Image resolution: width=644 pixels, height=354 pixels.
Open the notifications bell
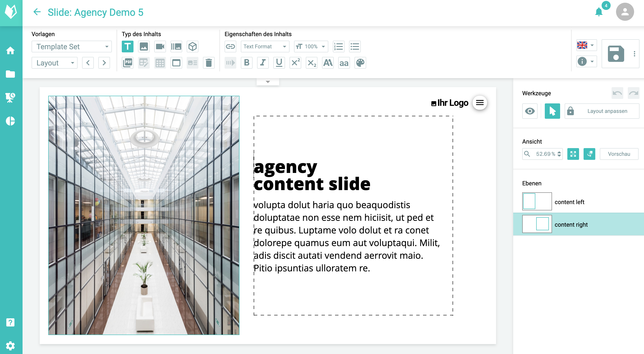(x=599, y=12)
